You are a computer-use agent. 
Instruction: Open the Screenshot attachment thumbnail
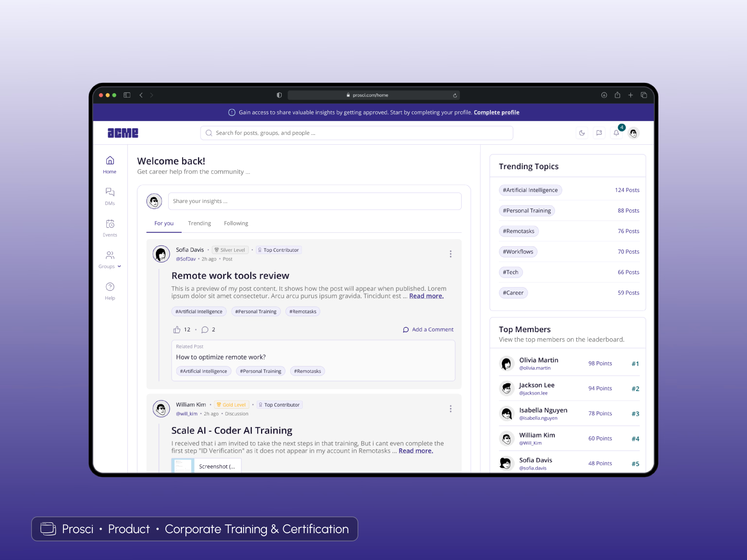(x=183, y=465)
